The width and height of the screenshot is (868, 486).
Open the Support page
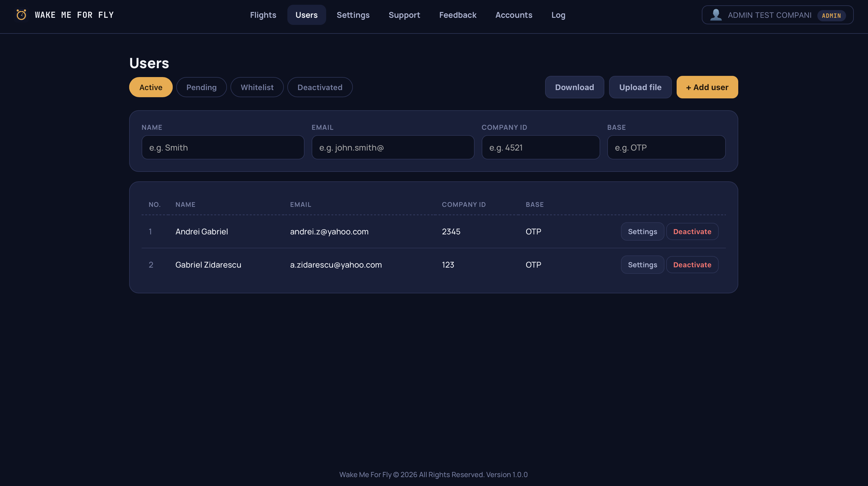404,15
